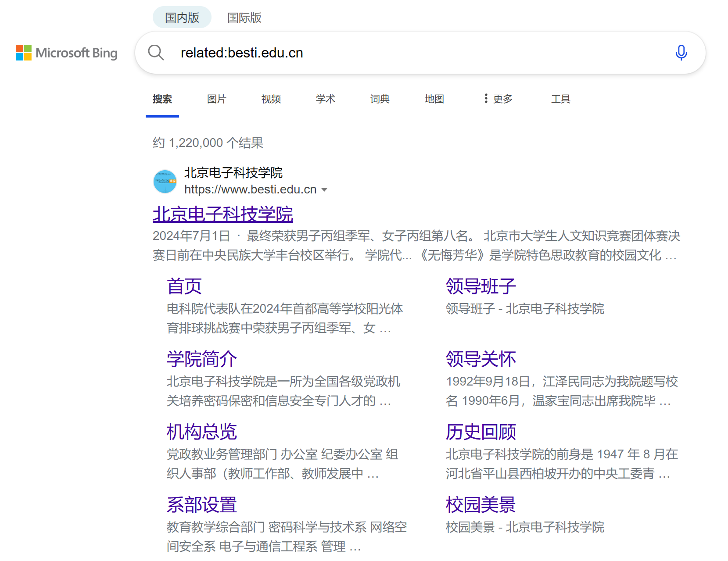The image size is (728, 561).
Task: Open the 词典 tab
Action: coord(380,99)
